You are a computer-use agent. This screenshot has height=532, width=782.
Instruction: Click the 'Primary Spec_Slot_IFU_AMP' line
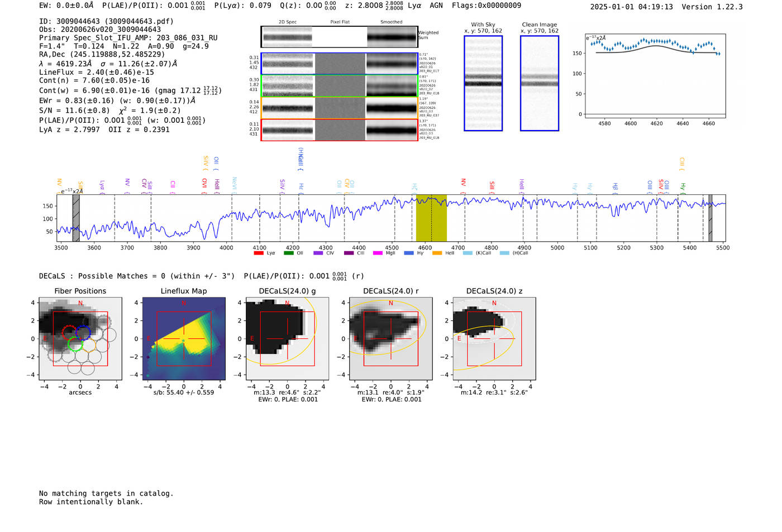point(128,38)
